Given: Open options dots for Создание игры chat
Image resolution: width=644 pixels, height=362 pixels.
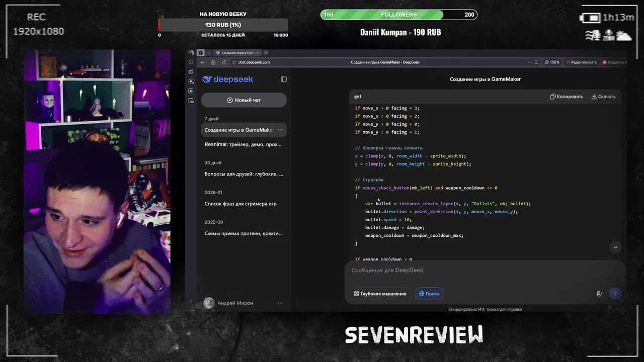Looking at the screenshot, I should (x=280, y=130).
